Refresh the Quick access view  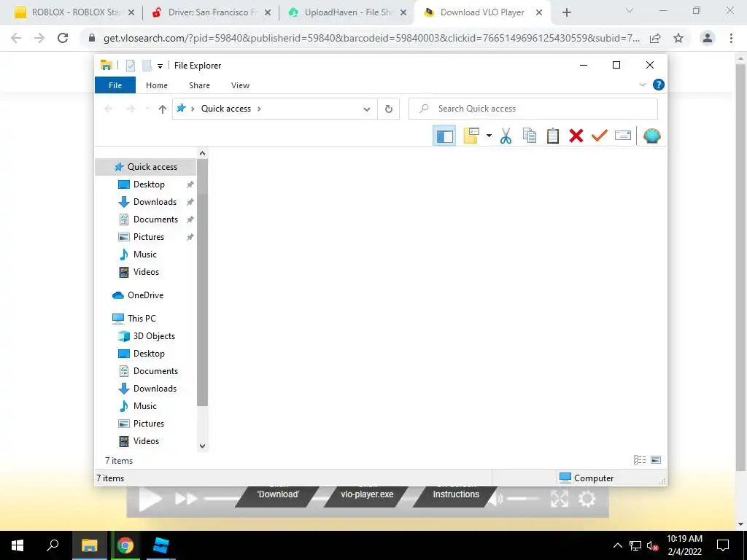click(x=389, y=109)
